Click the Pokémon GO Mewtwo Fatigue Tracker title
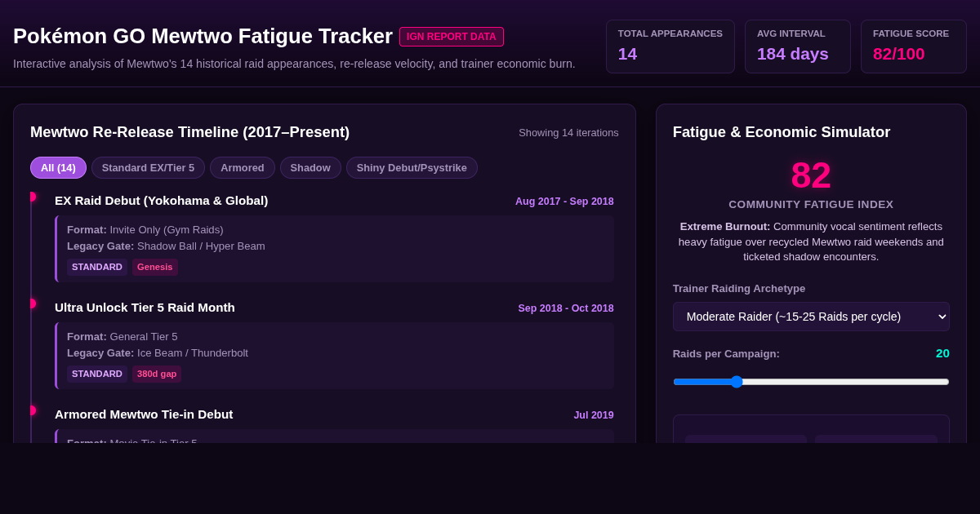This screenshot has width=980, height=514. [203, 36]
